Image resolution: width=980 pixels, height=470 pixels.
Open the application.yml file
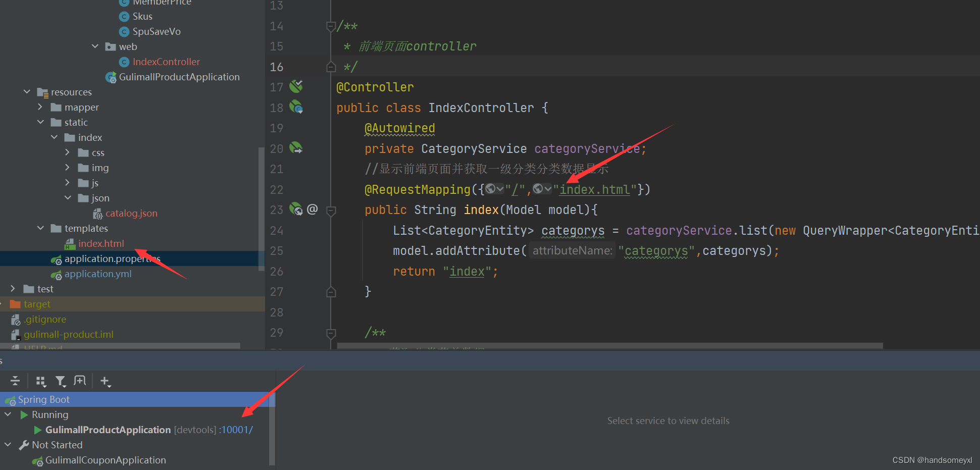pos(98,274)
